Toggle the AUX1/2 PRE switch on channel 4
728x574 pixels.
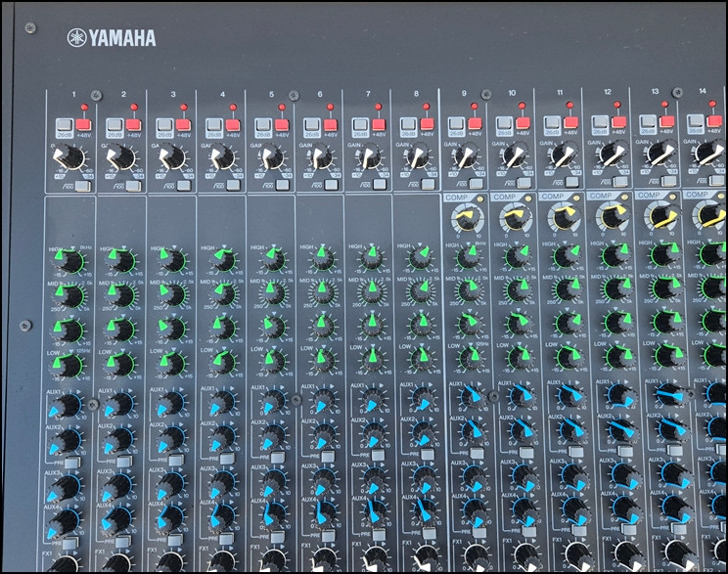coord(227,459)
